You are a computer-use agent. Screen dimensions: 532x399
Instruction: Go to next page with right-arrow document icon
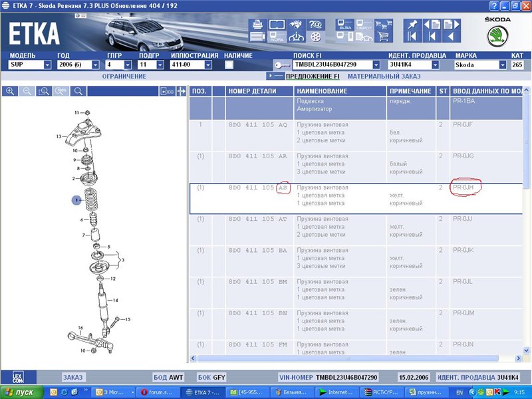point(452,25)
